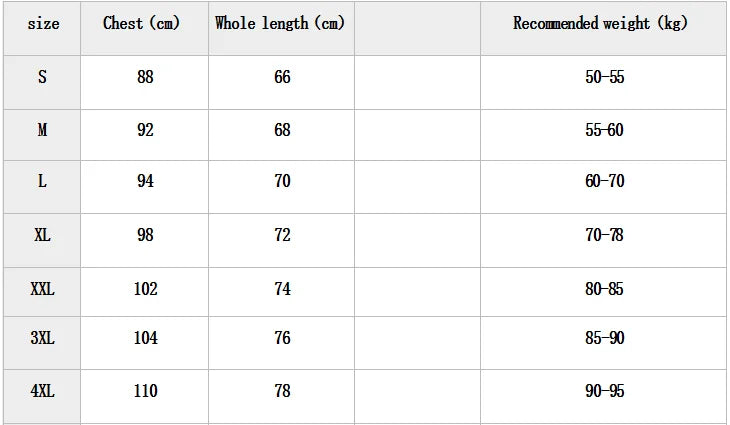Select chest value 102
The width and height of the screenshot is (730, 425).
coord(145,289)
